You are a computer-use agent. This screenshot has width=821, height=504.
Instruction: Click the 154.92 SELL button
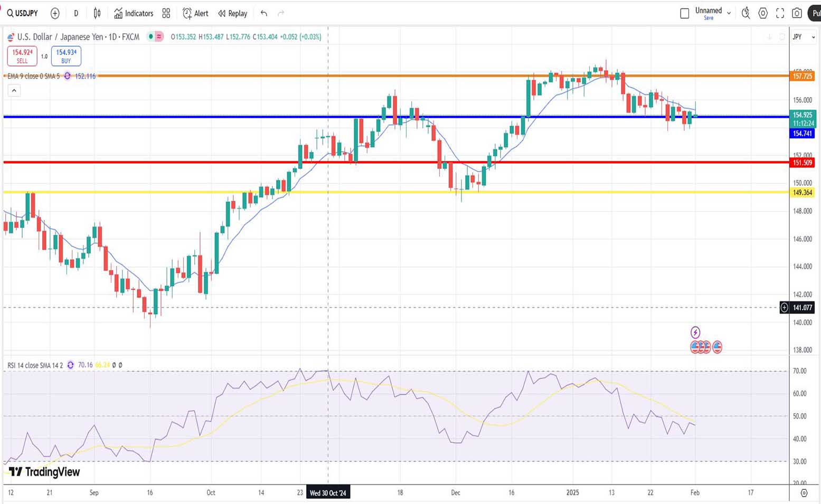point(22,56)
